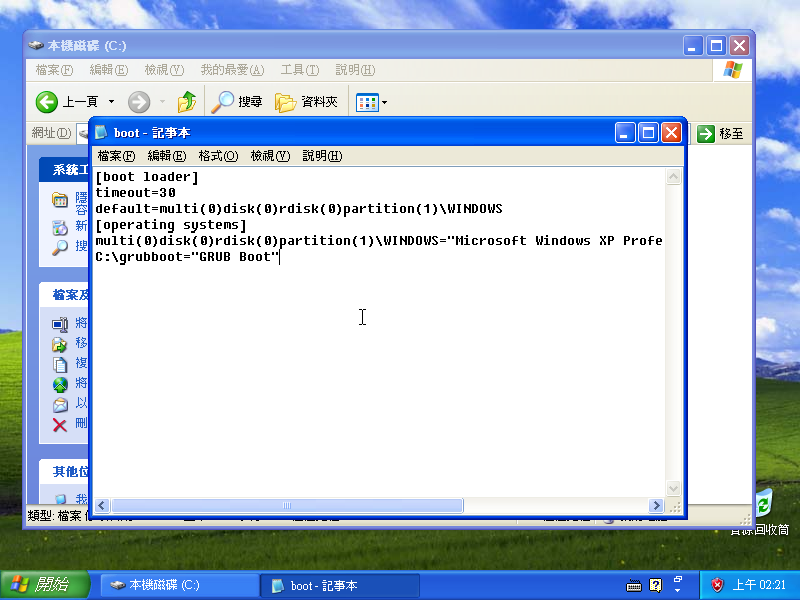The height and width of the screenshot is (600, 800).
Task: Click the boot - 記事本 taskbar button
Action: [340, 585]
